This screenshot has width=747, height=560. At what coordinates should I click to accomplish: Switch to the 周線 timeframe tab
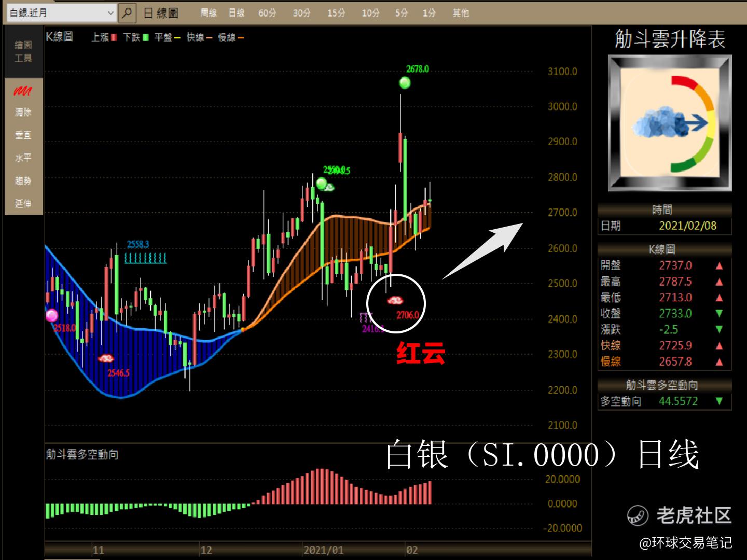209,13
